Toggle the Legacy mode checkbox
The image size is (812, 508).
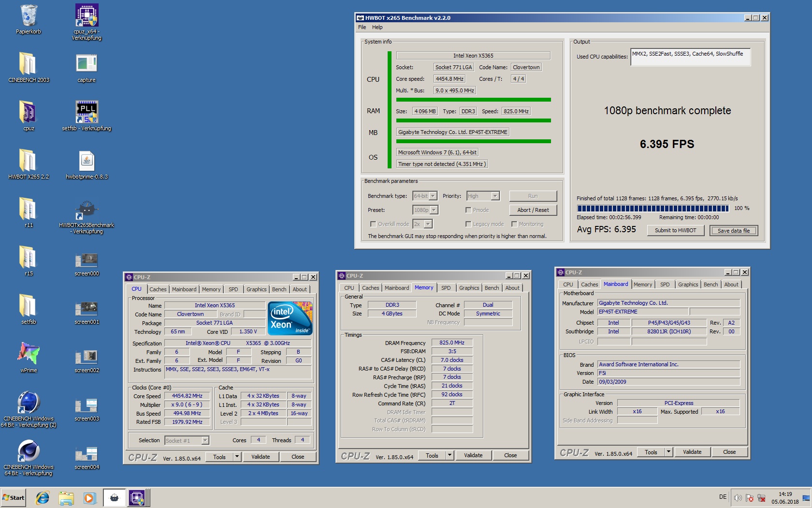[x=468, y=224]
